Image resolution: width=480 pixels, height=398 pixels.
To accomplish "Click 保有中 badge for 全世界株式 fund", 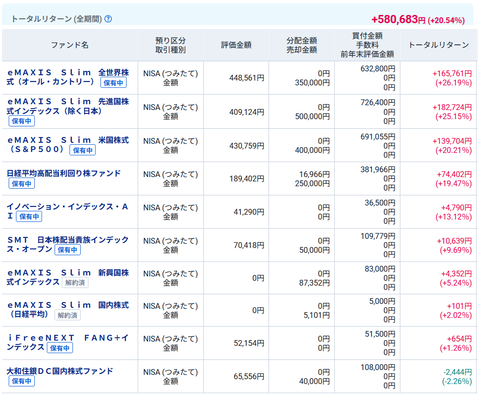I will tap(113, 83).
